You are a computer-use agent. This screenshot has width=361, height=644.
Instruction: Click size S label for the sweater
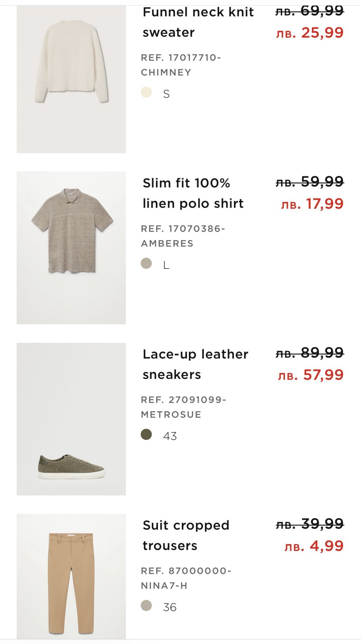pos(166,94)
